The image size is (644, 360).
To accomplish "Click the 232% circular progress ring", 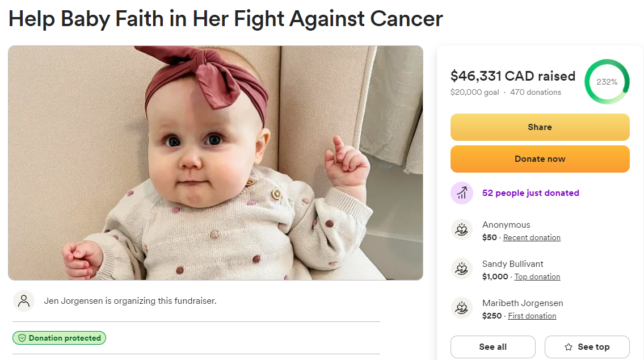I will tap(607, 82).
